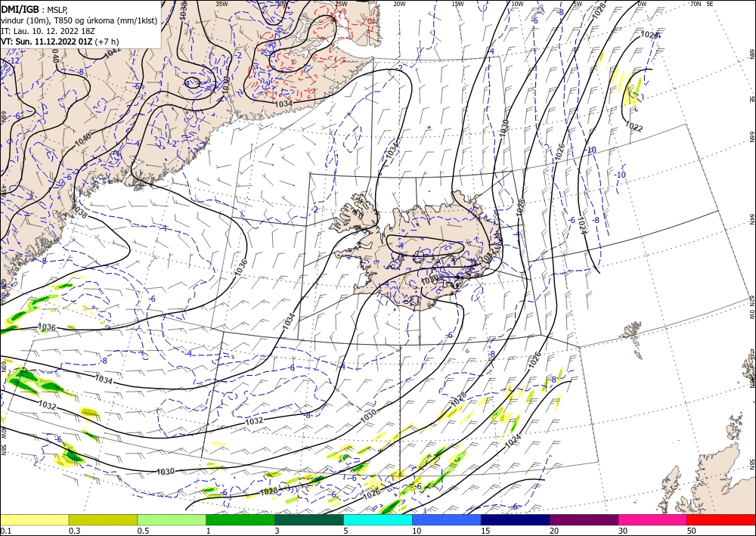Select the dark green 3–5 legend swatch
The image size is (756, 536).
(309, 519)
